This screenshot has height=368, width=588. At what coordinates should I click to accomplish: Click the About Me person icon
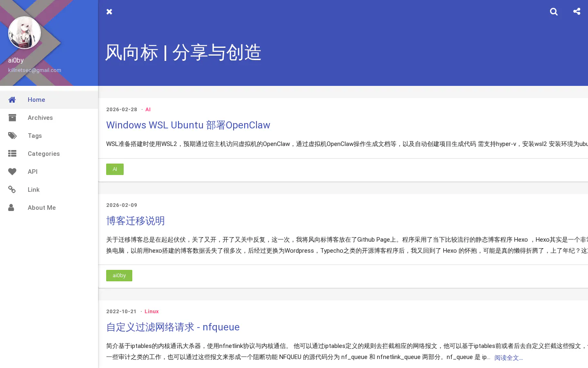(x=11, y=208)
